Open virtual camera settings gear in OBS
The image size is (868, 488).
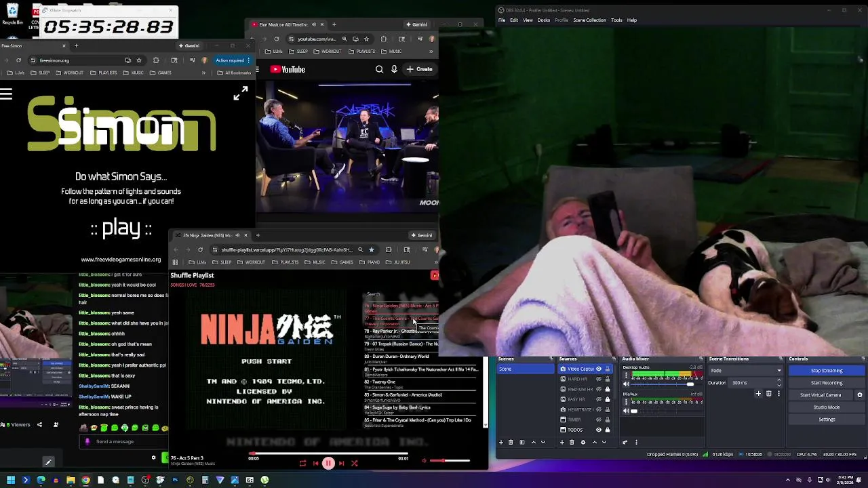[x=860, y=395]
